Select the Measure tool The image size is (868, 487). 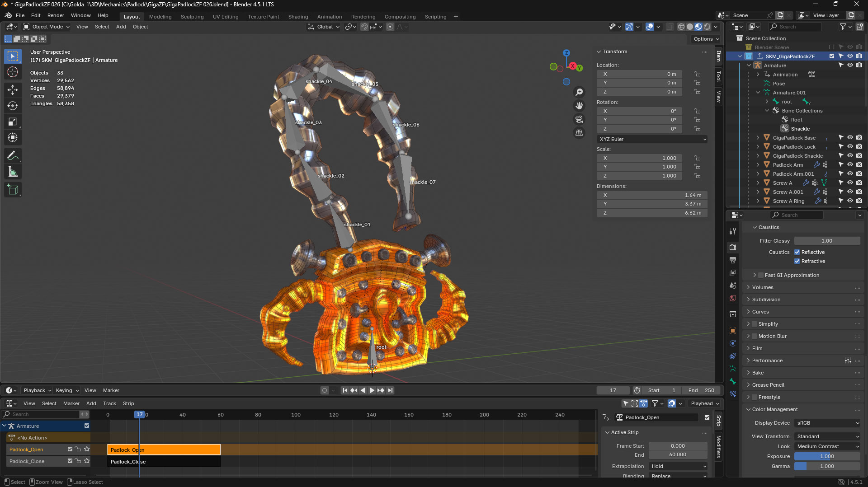[13, 171]
